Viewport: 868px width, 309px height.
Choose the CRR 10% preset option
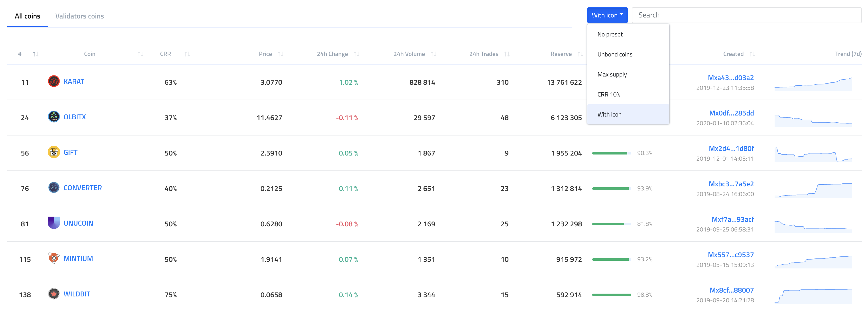pyautogui.click(x=609, y=94)
